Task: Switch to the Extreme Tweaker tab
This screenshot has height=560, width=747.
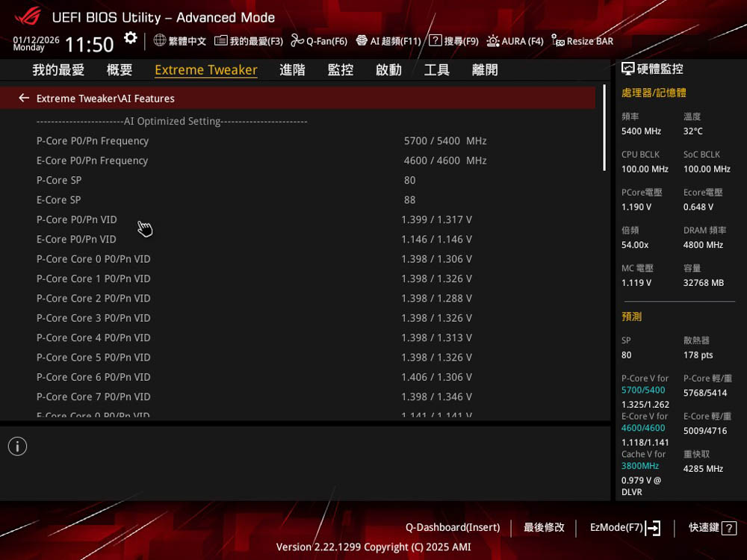Action: click(x=205, y=69)
